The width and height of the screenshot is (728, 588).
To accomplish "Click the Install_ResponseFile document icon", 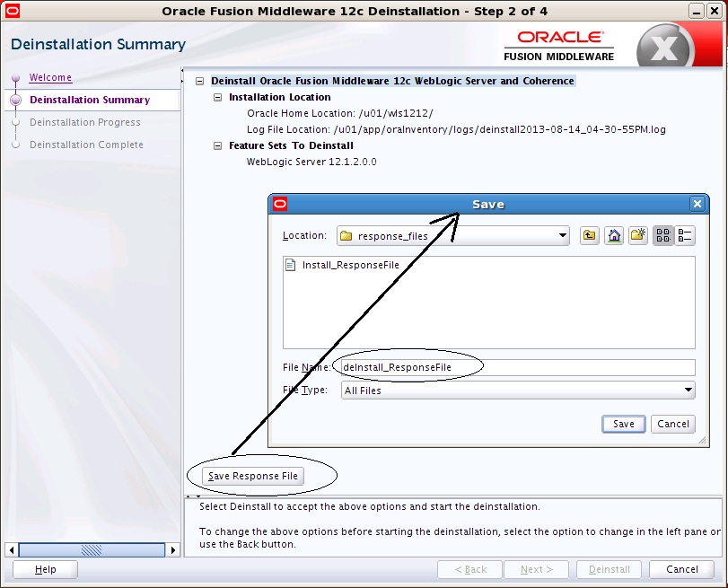I will tap(290, 265).
